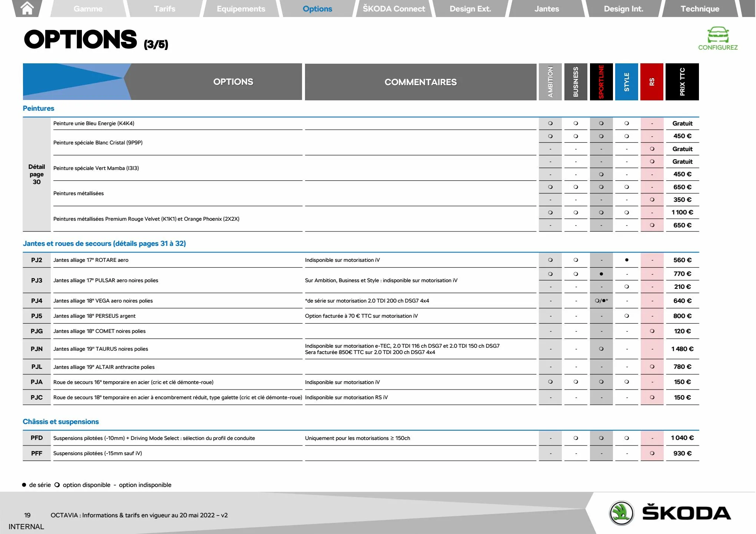Select Jantes alliage 17" ROTARE aero
Screen dimensions: 756x534
pyautogui.click(x=91, y=260)
